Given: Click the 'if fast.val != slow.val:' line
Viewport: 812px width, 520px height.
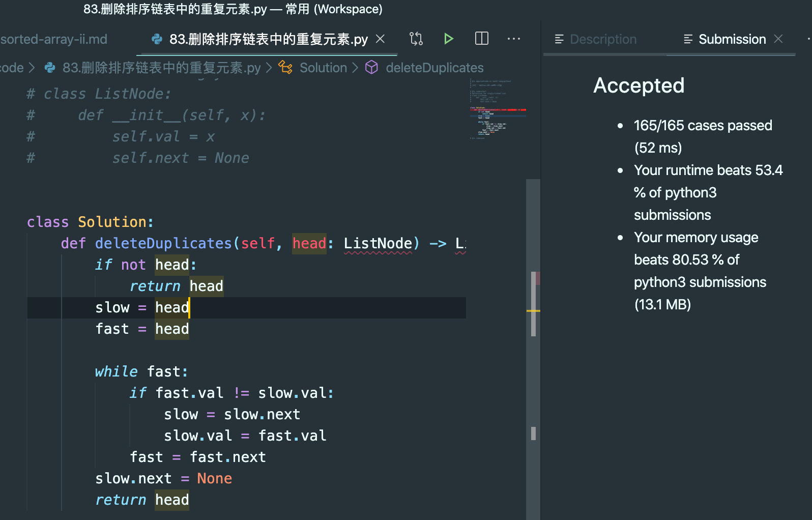Looking at the screenshot, I should (231, 393).
